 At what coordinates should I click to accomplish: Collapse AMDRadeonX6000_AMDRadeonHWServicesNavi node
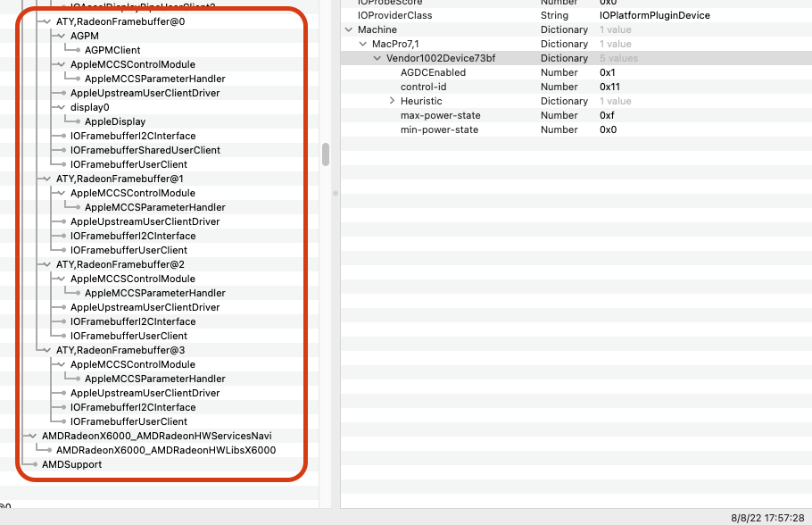click(33, 436)
